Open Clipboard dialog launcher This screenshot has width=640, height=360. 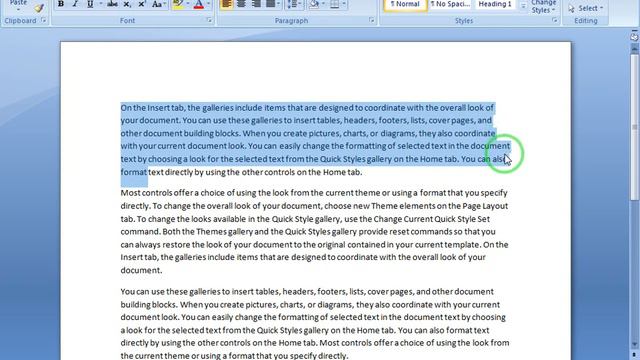point(43,20)
